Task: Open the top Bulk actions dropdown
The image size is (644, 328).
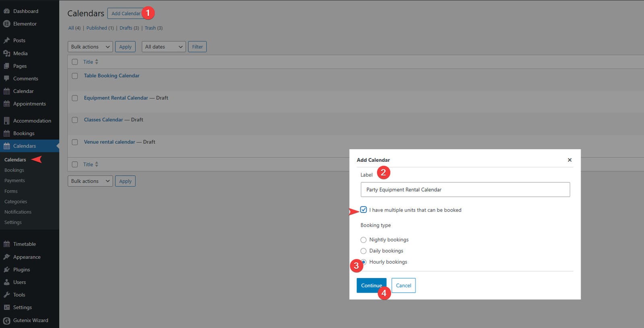Action: tap(90, 47)
